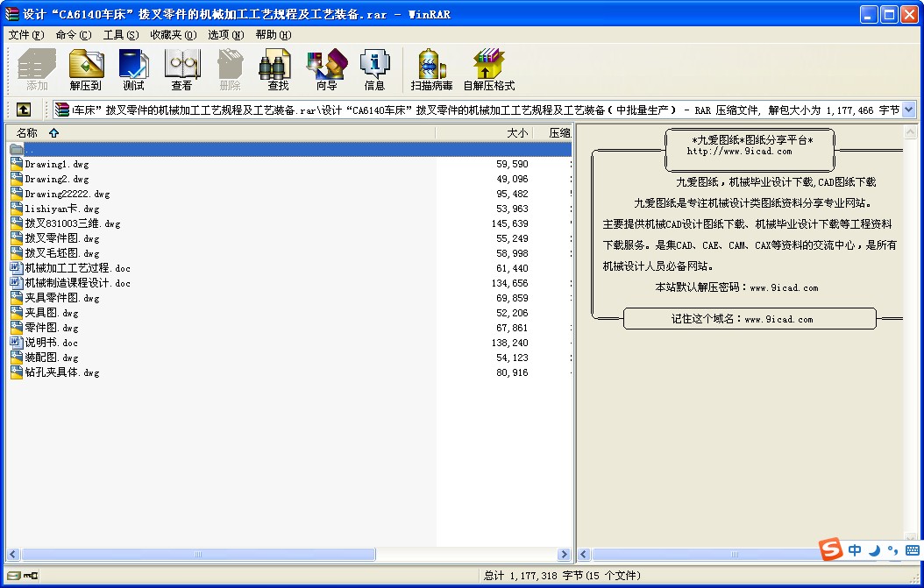Click http://www.9icad.com in the comment pane

click(739, 152)
